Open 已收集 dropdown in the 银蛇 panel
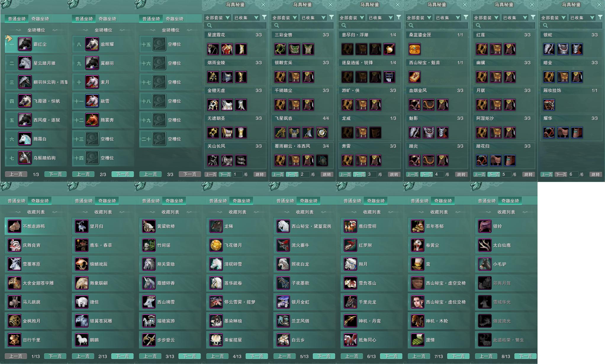The width and height of the screenshot is (605, 364). (582, 18)
